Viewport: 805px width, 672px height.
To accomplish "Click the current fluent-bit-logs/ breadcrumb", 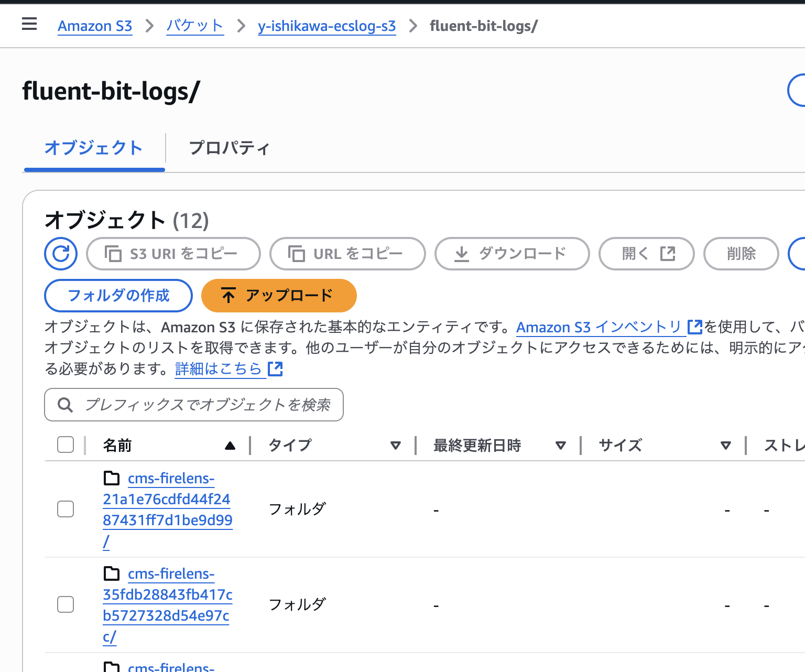I will click(484, 26).
